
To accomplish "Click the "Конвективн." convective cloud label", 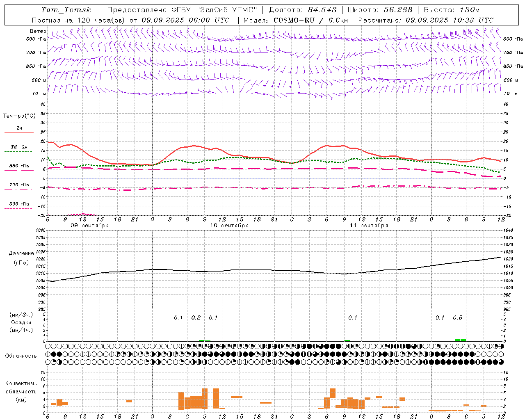I will pos(21,383).
